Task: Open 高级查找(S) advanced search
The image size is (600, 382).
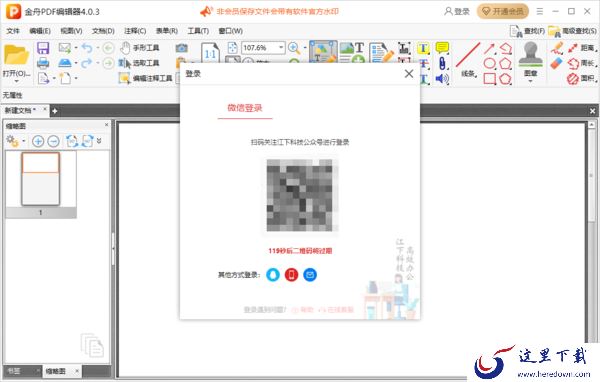Action: click(x=572, y=31)
